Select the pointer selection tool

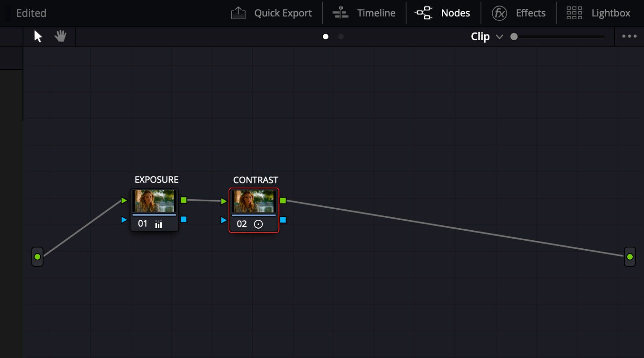click(38, 36)
